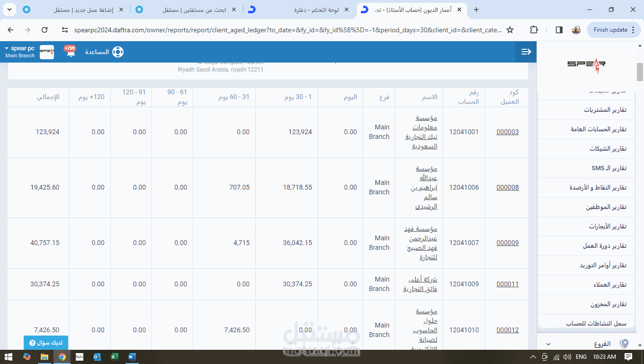The image size is (644, 364).
Task: Open Google Chrome from the taskbar
Action: click(62, 356)
